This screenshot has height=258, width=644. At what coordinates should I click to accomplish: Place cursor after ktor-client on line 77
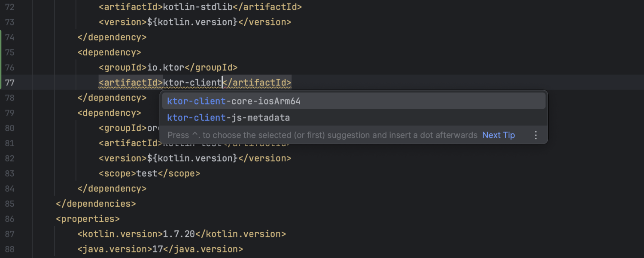pyautogui.click(x=222, y=83)
